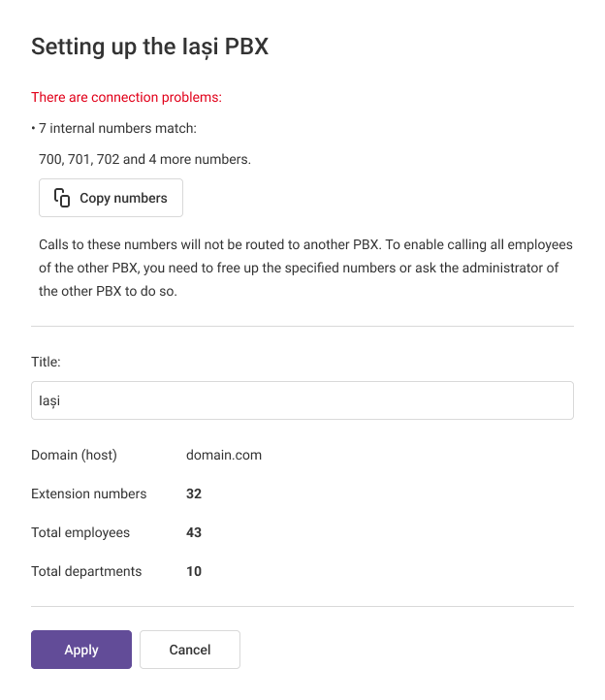Select the domain.com host value
Screen dimensions: 605x700
224,455
